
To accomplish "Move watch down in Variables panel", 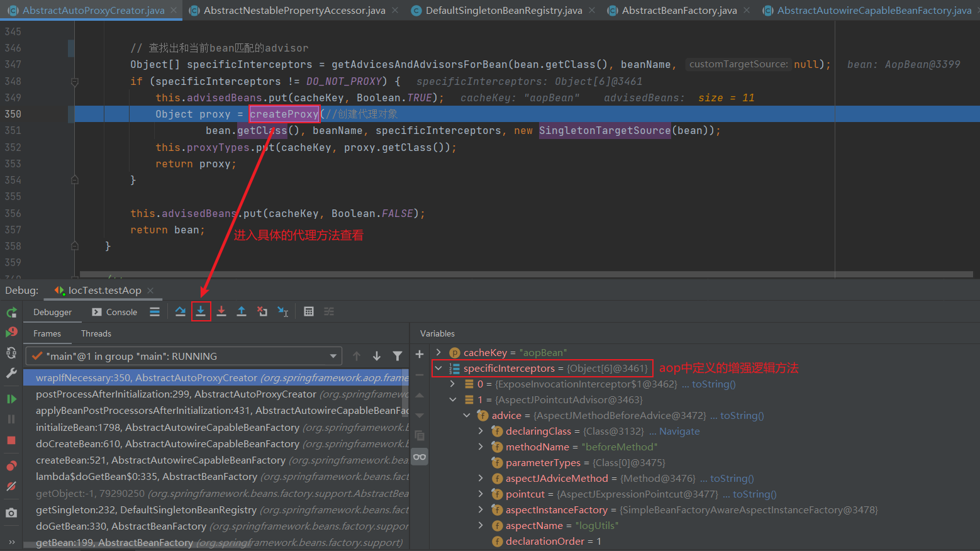I will [420, 415].
